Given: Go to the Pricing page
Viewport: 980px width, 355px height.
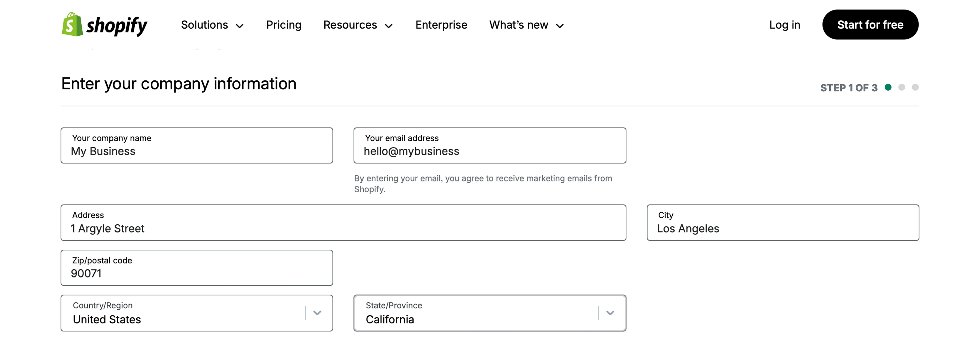Looking at the screenshot, I should point(283,25).
